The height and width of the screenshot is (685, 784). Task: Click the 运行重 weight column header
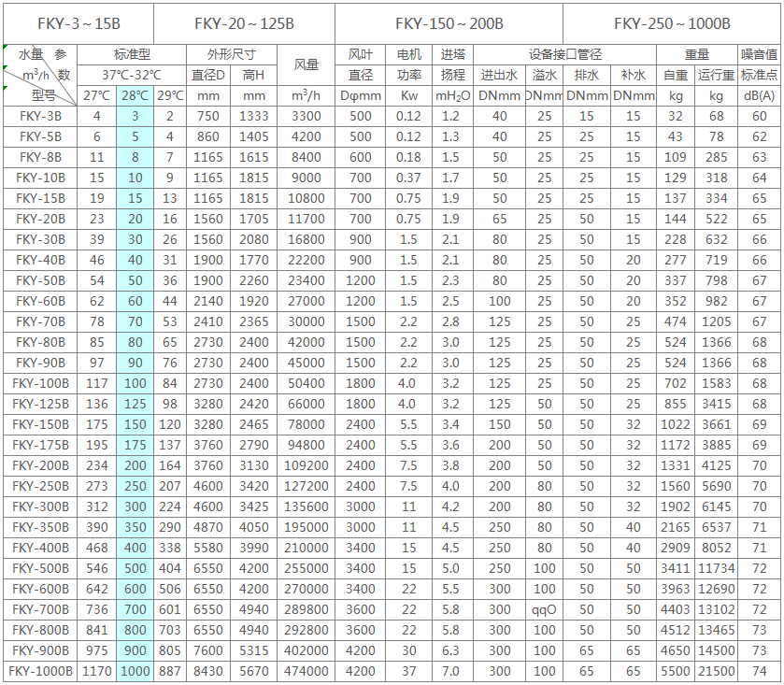pos(716,75)
